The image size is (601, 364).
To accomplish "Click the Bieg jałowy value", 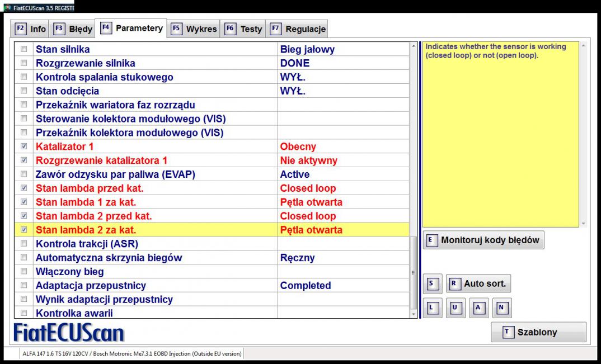I will [307, 49].
